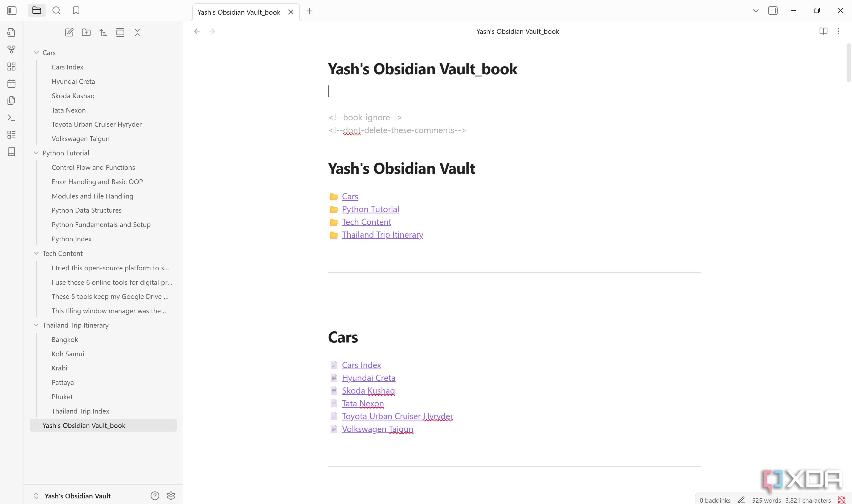Select the Yash's Obsidian Vault_book tab

pyautogui.click(x=239, y=12)
